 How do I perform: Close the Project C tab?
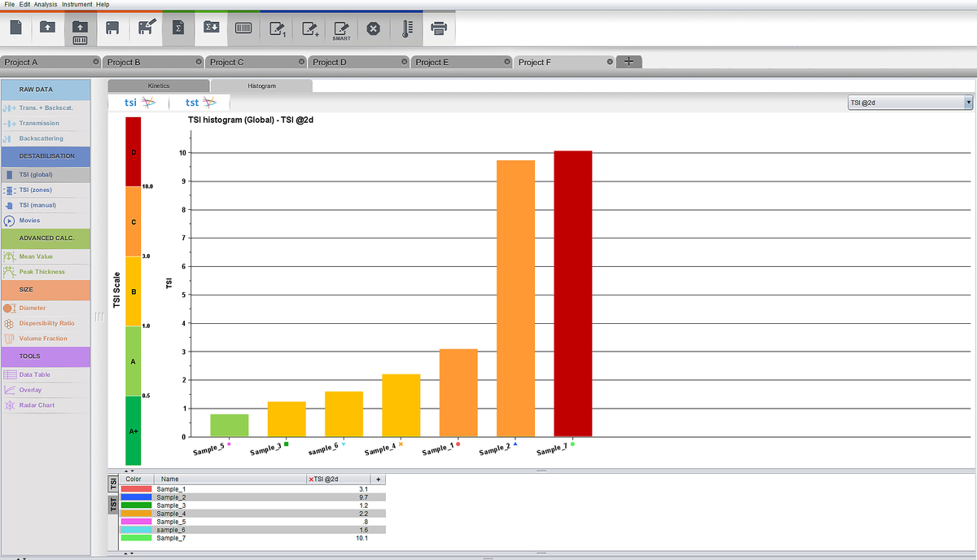tap(302, 62)
